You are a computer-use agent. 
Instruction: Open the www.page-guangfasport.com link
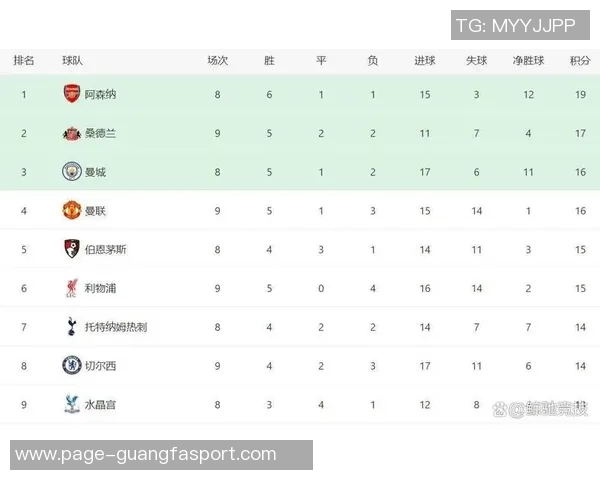click(146, 454)
